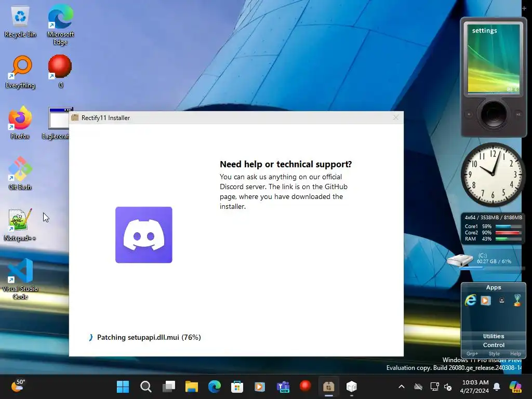Expand the Control group in launcher gadget
Viewport: 532px width, 399px height.
pos(494,345)
